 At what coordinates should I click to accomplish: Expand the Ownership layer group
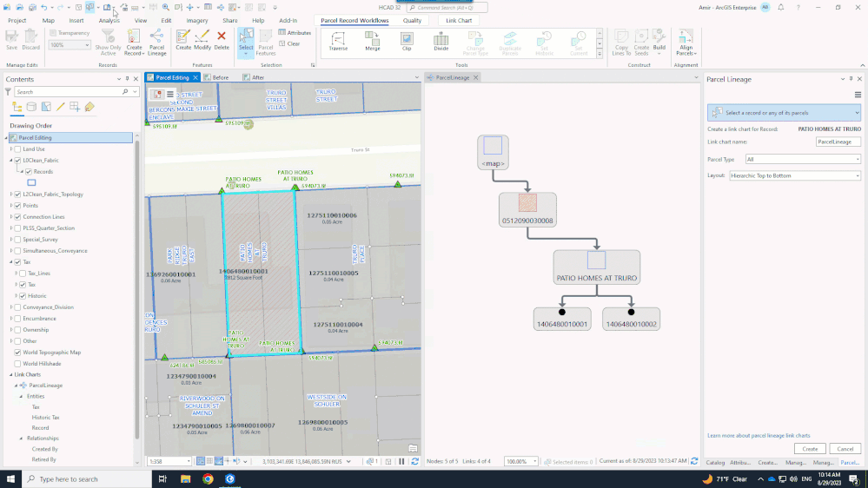click(11, 330)
